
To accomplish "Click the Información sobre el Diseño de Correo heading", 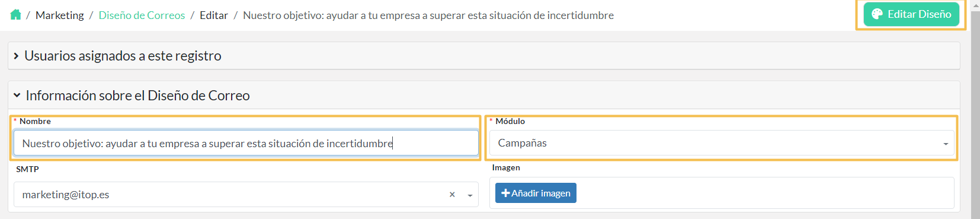I will tap(137, 96).
